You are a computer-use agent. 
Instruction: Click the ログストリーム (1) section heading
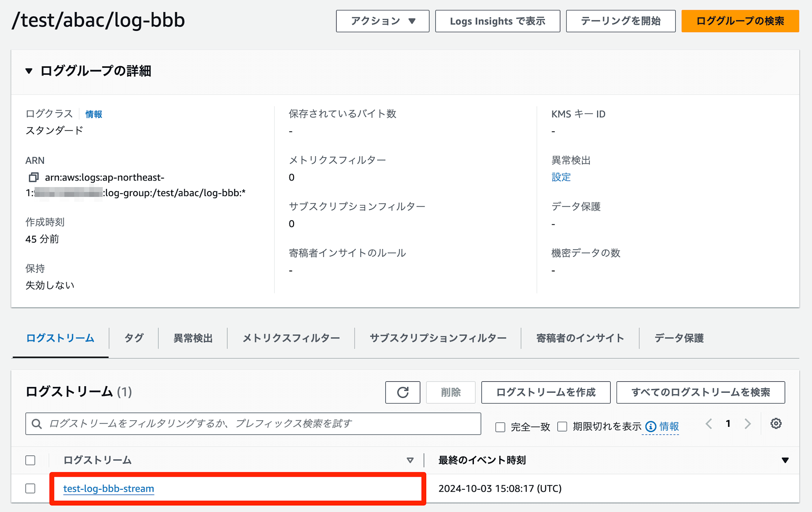click(79, 392)
